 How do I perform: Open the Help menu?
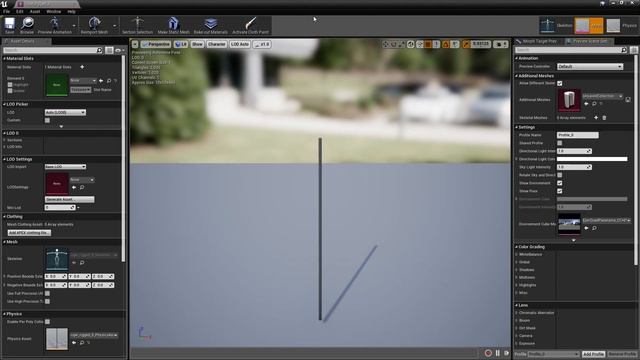pyautogui.click(x=71, y=11)
